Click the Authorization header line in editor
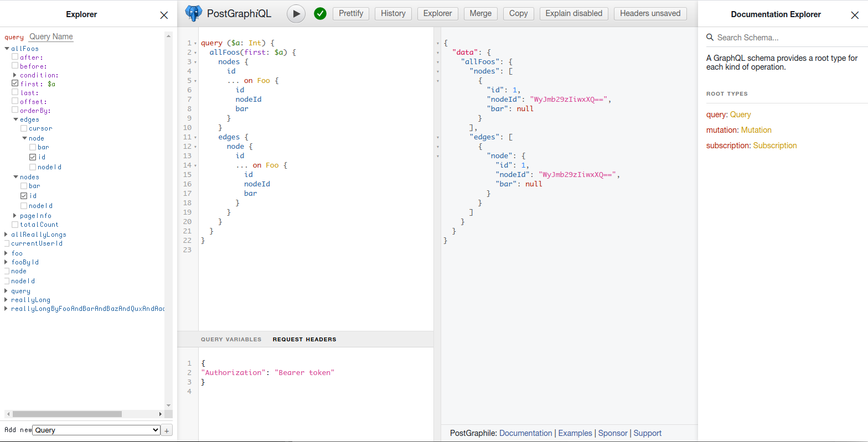The height and width of the screenshot is (442, 868). pyautogui.click(x=268, y=372)
